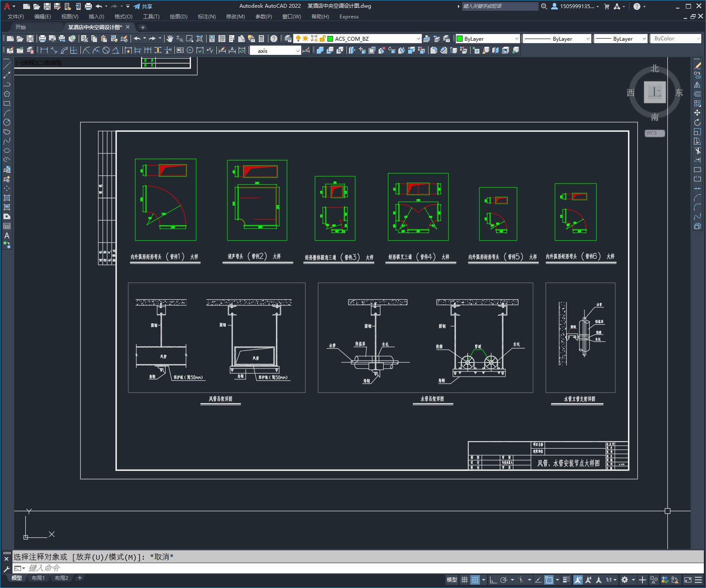Click the Linear dimension tool icon

[44, 50]
